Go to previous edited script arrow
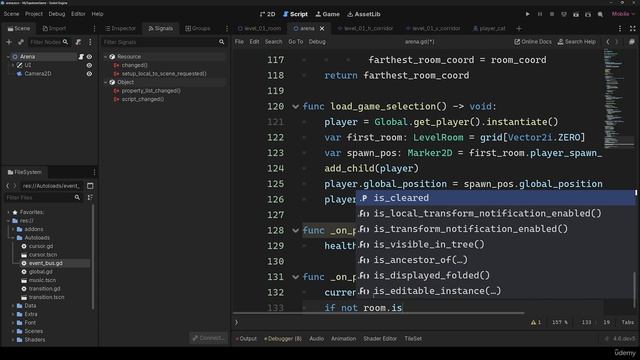This screenshot has height=360, width=640. pos(608,42)
